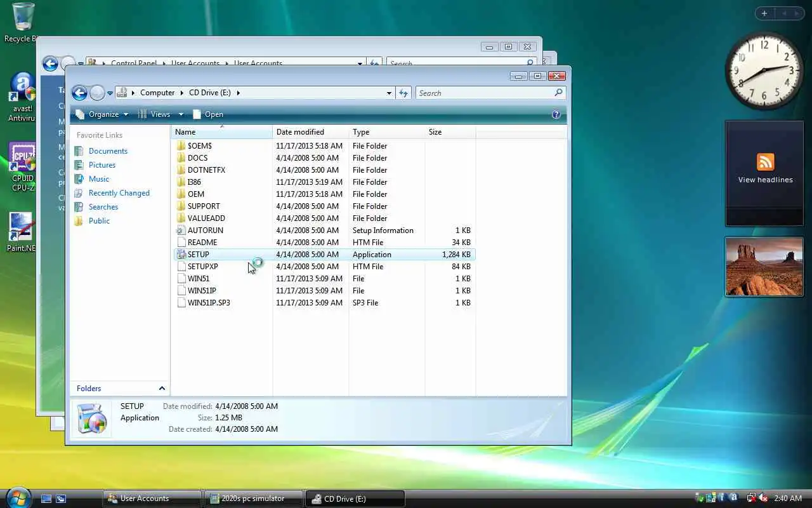Click View headlines in the feed gadget

click(765, 180)
